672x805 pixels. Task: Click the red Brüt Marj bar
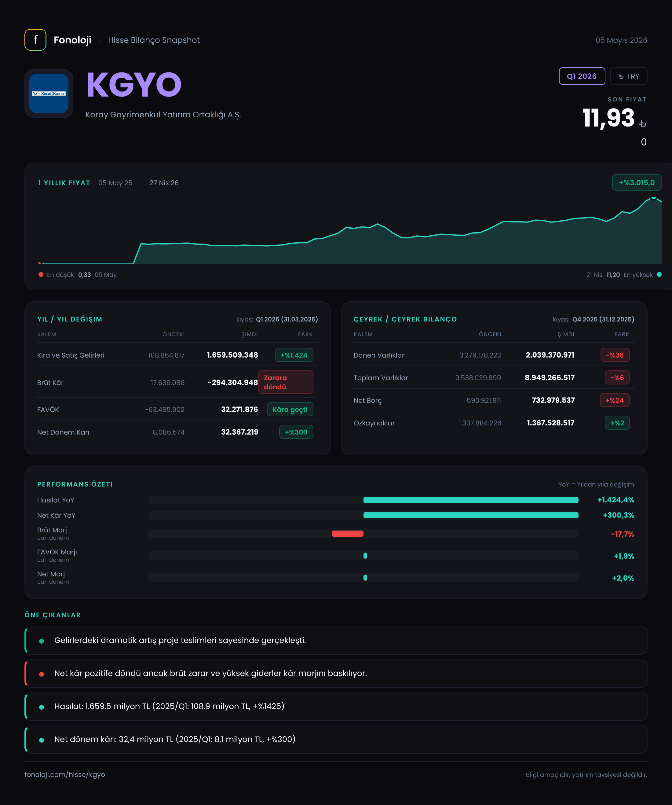(348, 534)
